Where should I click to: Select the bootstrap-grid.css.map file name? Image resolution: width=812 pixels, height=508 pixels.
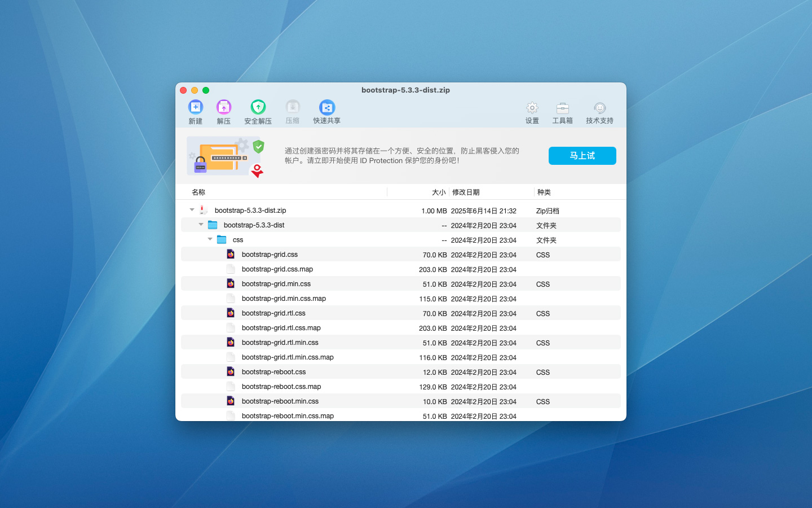click(277, 269)
